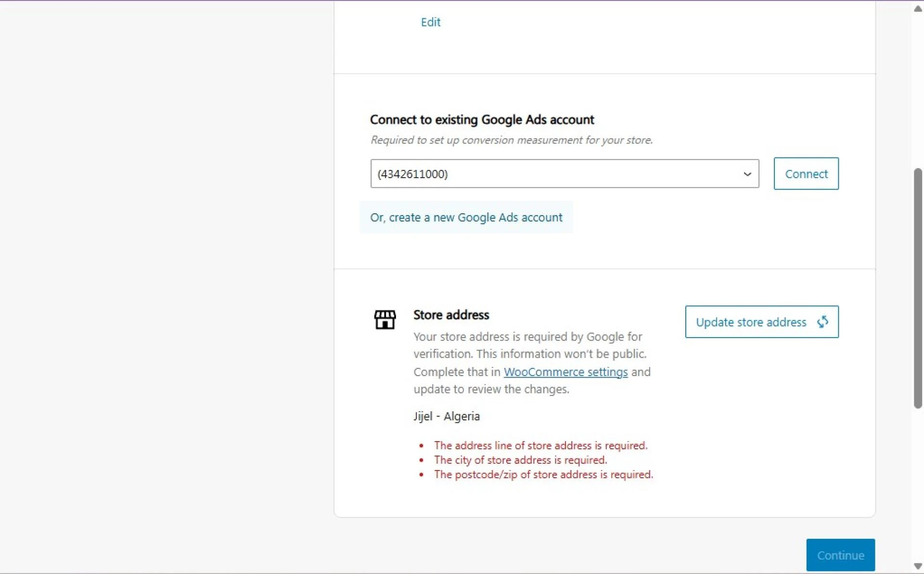Click the Edit link at top
This screenshot has width=924, height=574.
click(x=430, y=22)
